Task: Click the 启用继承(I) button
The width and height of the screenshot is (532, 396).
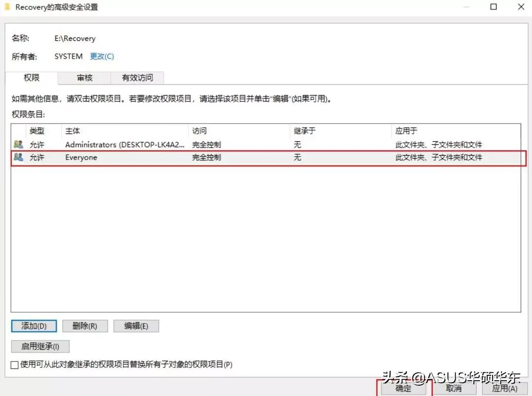Action: click(40, 346)
